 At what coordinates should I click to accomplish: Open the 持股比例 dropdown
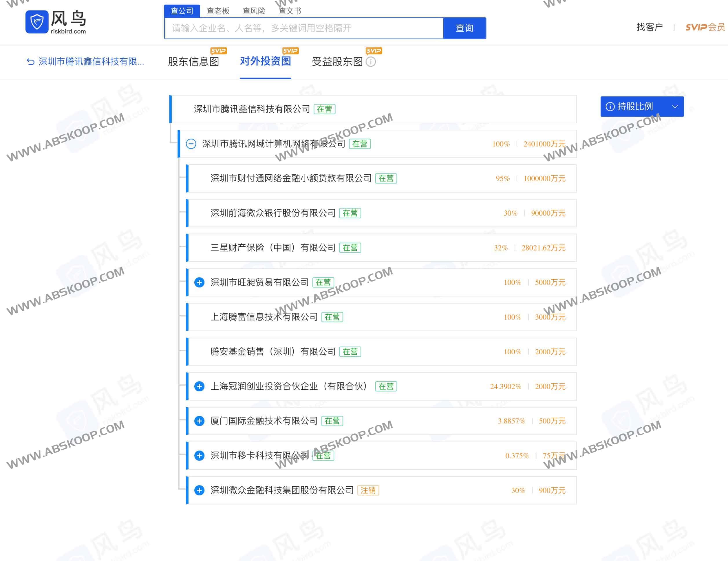tap(675, 107)
